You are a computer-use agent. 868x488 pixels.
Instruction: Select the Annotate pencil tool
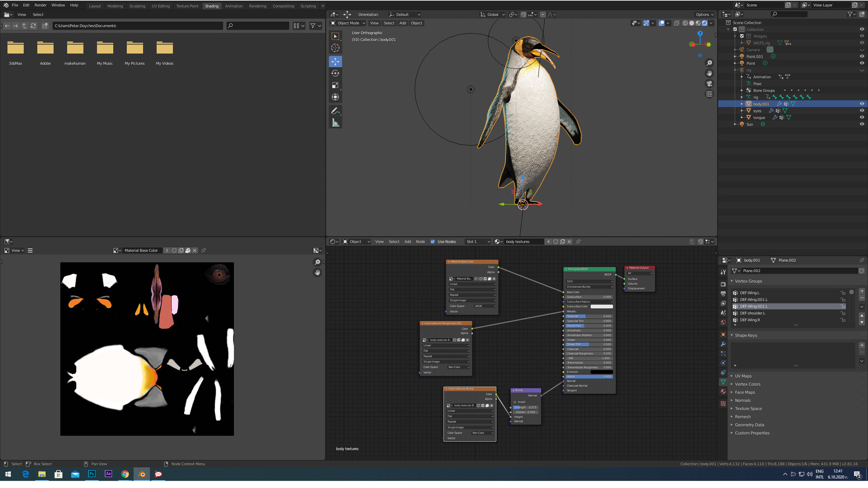[x=335, y=111]
